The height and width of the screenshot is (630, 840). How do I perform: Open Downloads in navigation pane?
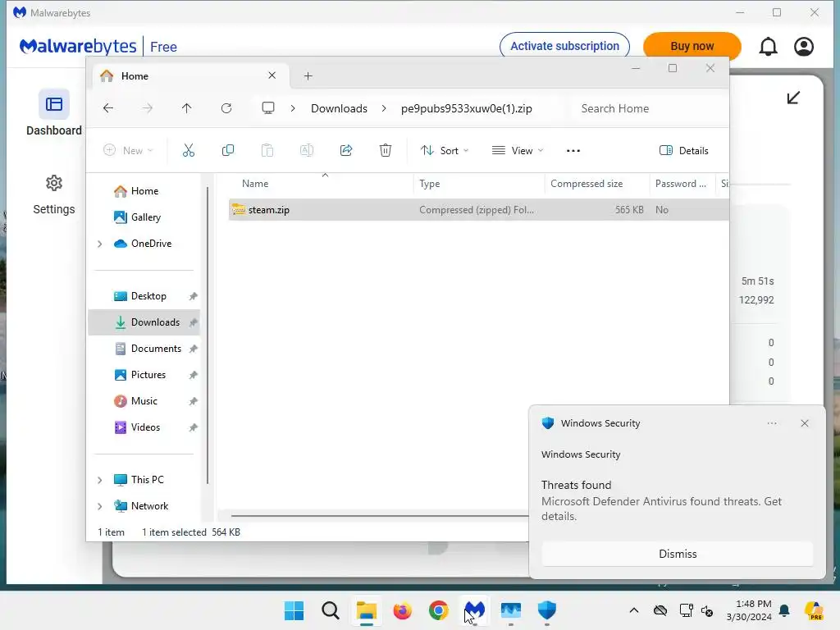(x=144, y=322)
